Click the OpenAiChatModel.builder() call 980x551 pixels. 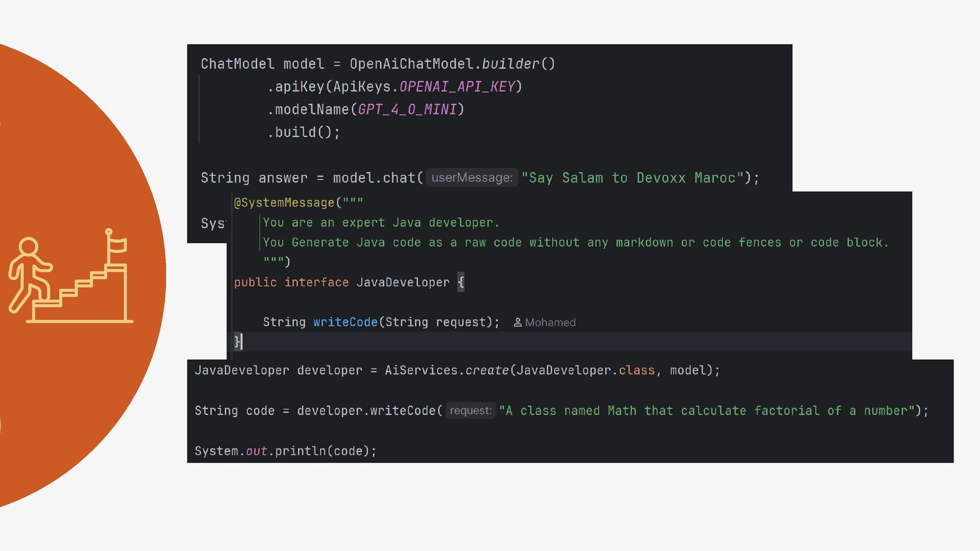point(452,64)
